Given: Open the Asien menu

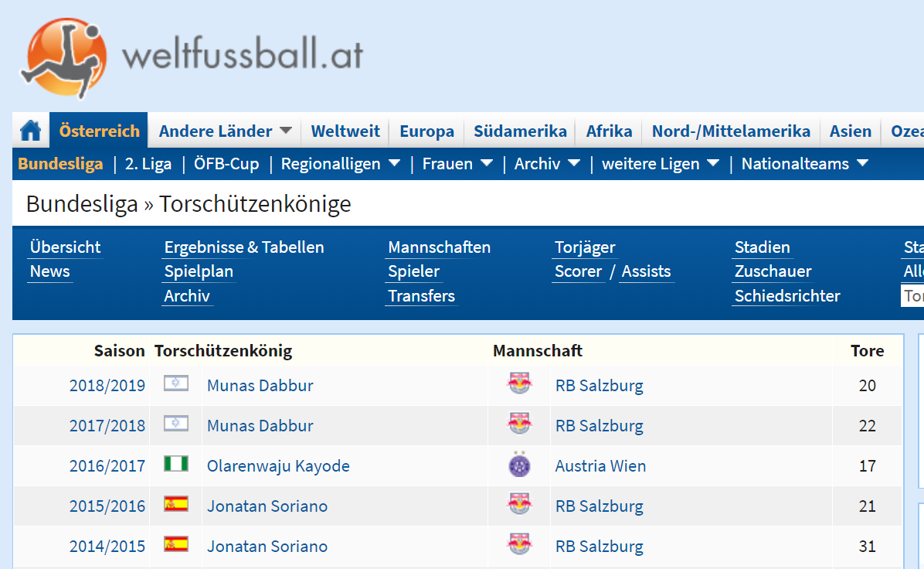Looking at the screenshot, I should click(x=851, y=131).
